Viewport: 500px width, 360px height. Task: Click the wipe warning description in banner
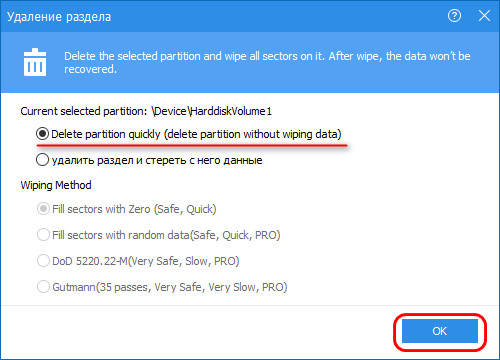point(267,62)
